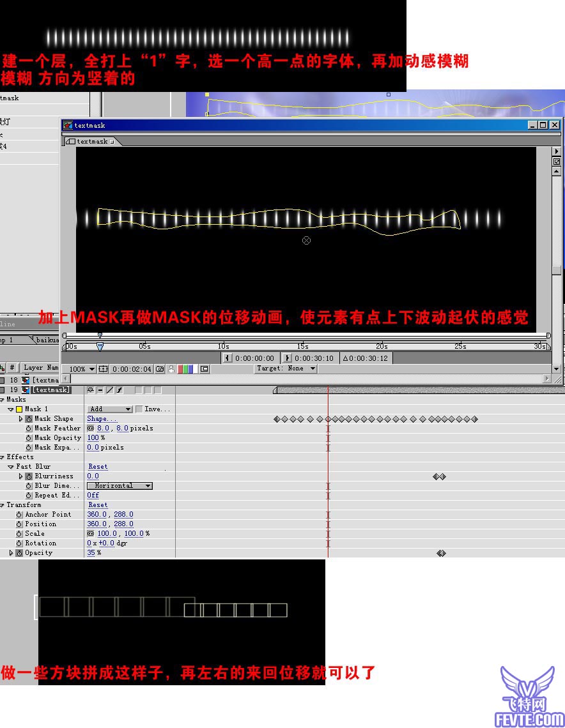Viewport: 565px width, 728px height.
Task: Toggle the Opacity stopwatch icon
Action: (x=19, y=553)
